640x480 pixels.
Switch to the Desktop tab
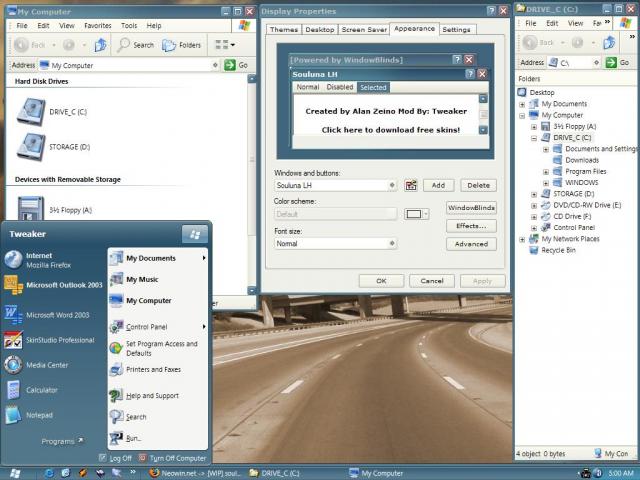[320, 29]
